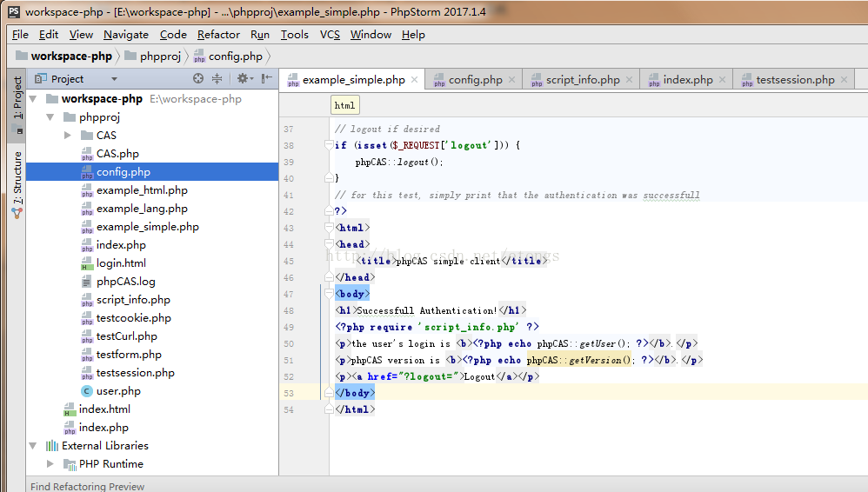Collapse the phpproj folder tree node
868x492 pixels.
(50, 117)
